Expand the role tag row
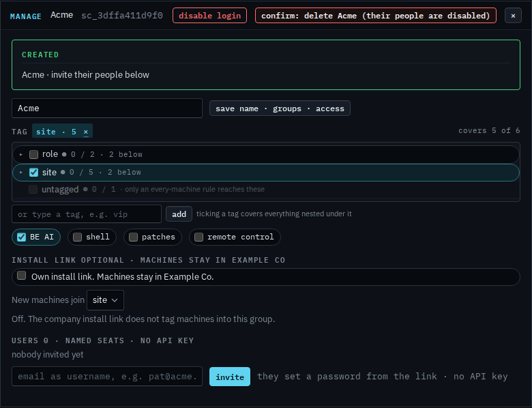Screen dimensions: 532x408 coord(21,154)
